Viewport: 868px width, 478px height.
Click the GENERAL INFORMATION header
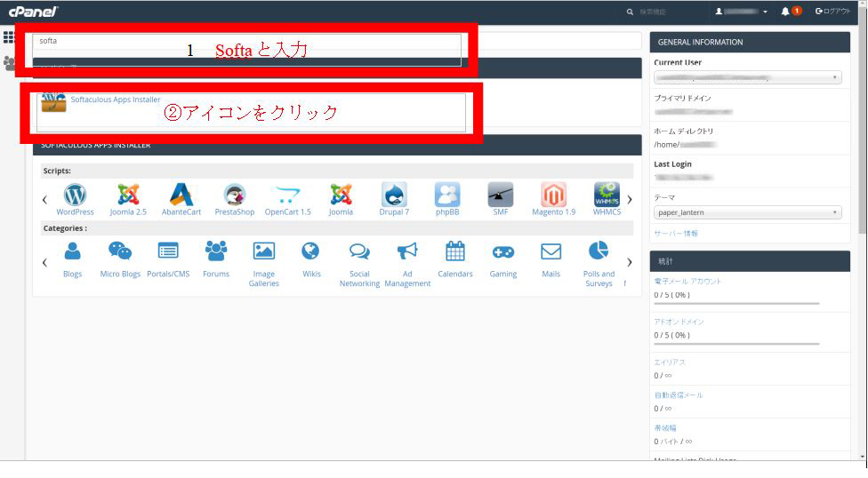[750, 42]
